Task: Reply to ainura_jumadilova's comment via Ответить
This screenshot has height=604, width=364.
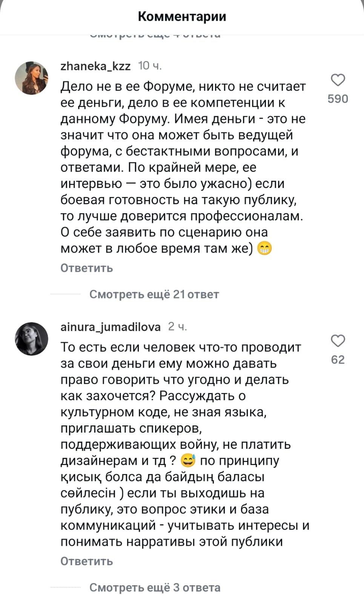Action: point(87,561)
